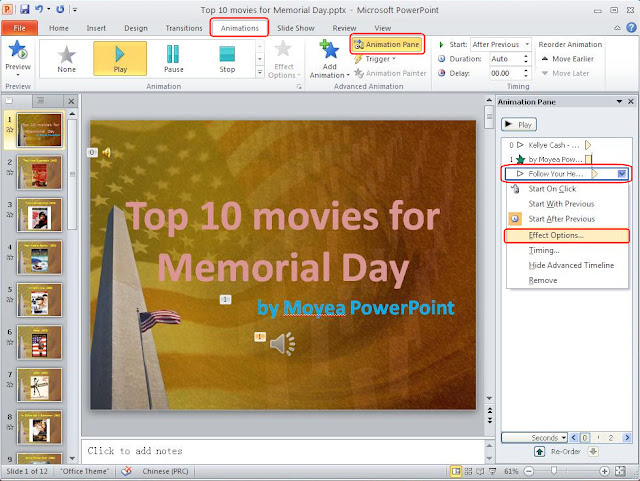Click the Re-Order down arrow icon
The image size is (640, 481).
coord(593,452)
